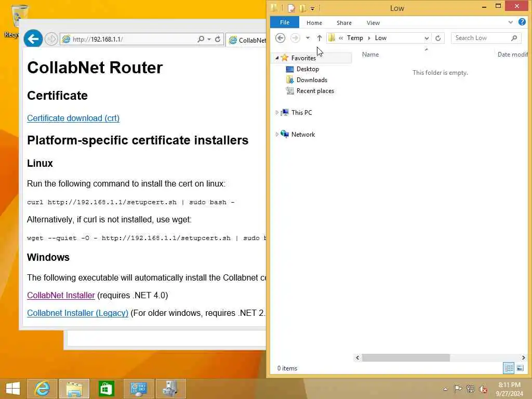
Task: Click the New folder icon in Quick Access Toolbar
Action: pyautogui.click(x=302, y=8)
